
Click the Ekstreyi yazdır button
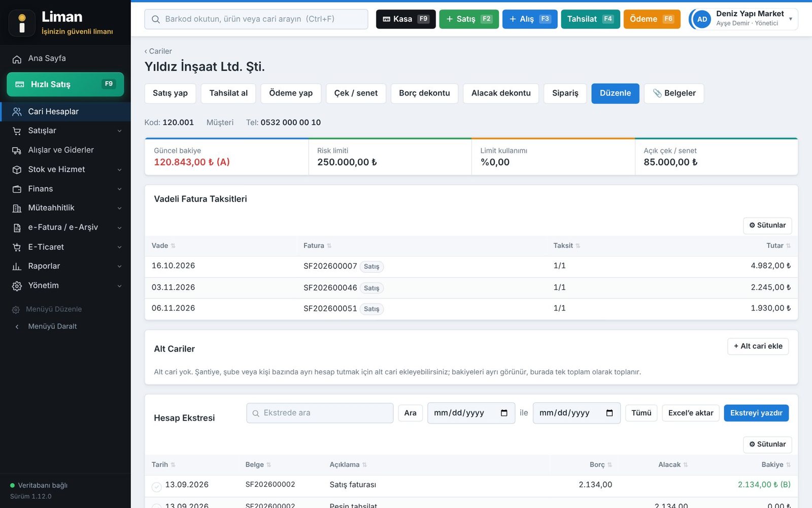756,413
